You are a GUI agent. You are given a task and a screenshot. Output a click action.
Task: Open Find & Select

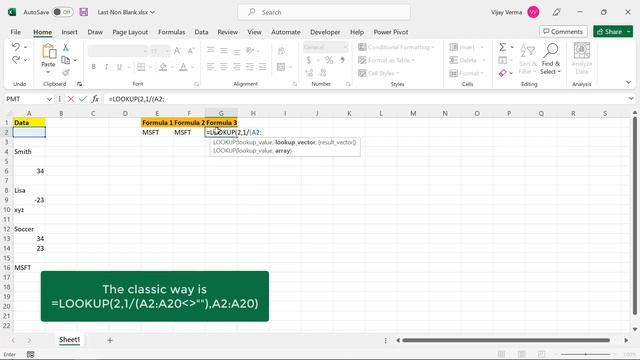pos(551,59)
